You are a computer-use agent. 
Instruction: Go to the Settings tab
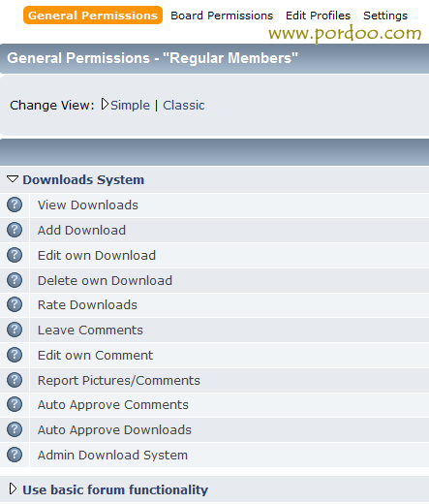tap(385, 16)
